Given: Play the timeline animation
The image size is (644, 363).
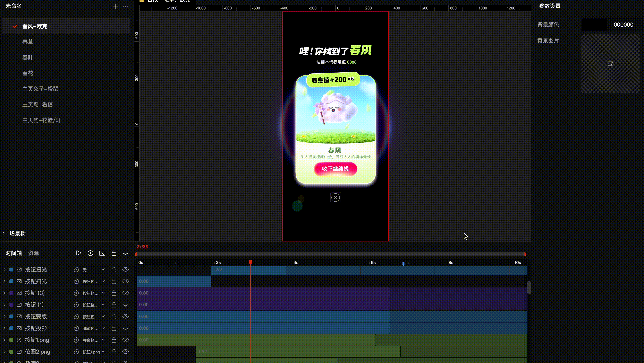Looking at the screenshot, I should click(79, 253).
